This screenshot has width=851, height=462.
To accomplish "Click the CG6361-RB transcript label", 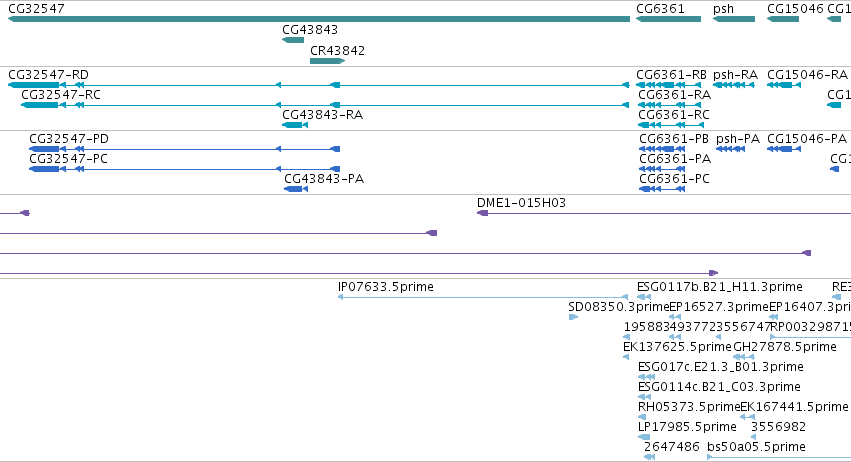I will [671, 74].
